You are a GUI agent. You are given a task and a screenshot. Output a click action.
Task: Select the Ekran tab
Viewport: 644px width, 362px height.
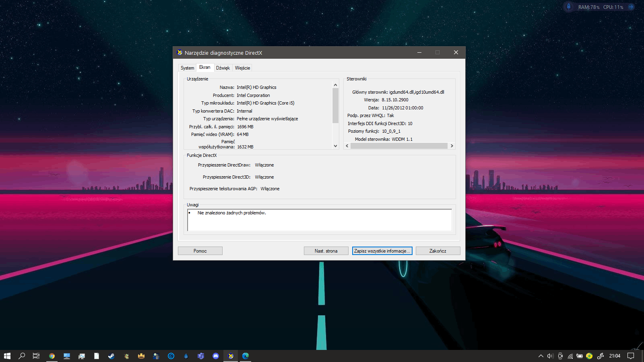click(x=205, y=67)
